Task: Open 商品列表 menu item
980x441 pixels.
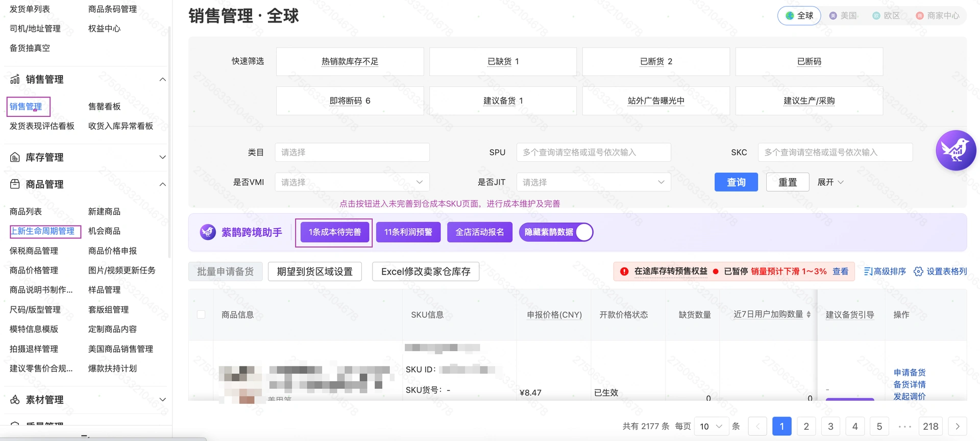Action: (x=26, y=211)
